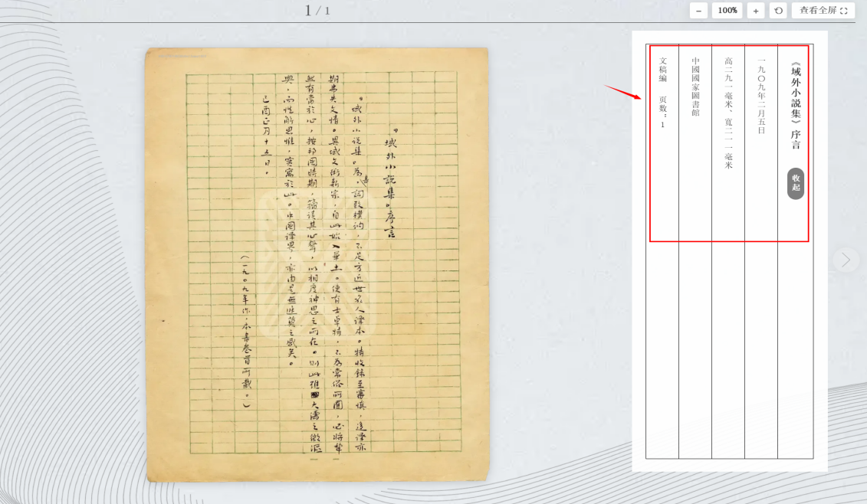Screen dimensions: 867x504
Task: Click the zoom in plus button
Action: click(x=755, y=11)
